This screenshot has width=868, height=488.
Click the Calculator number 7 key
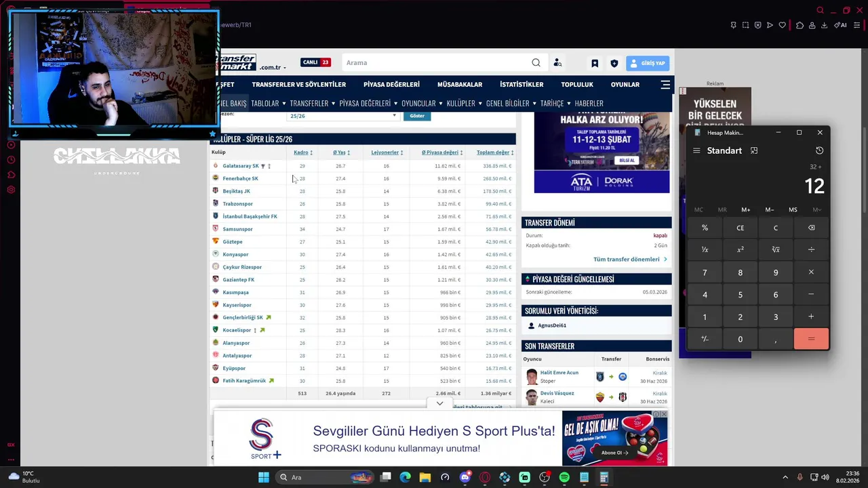pyautogui.click(x=705, y=272)
